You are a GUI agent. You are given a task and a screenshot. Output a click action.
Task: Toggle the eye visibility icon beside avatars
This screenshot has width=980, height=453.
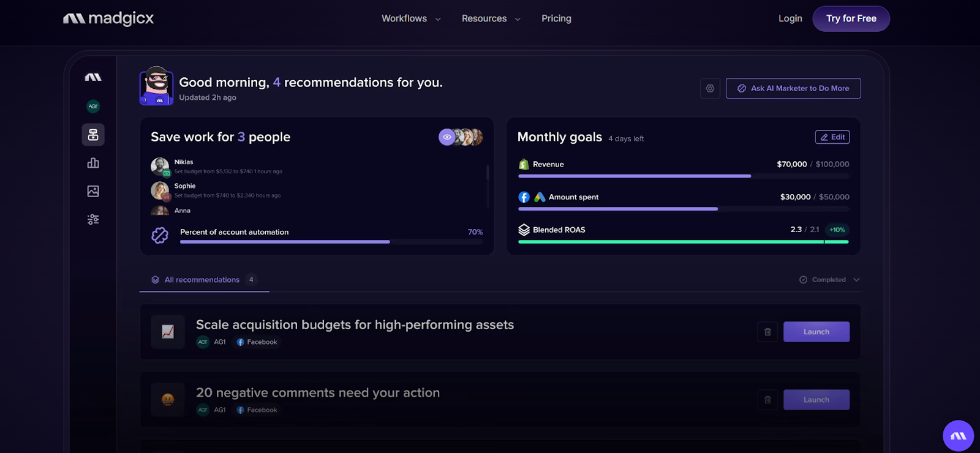point(447,137)
